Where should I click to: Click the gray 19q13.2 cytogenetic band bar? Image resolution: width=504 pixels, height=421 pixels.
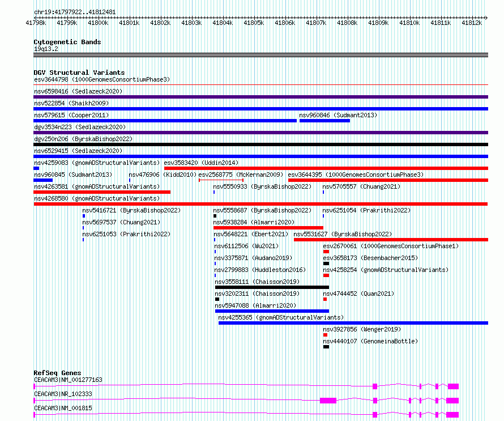click(x=260, y=55)
